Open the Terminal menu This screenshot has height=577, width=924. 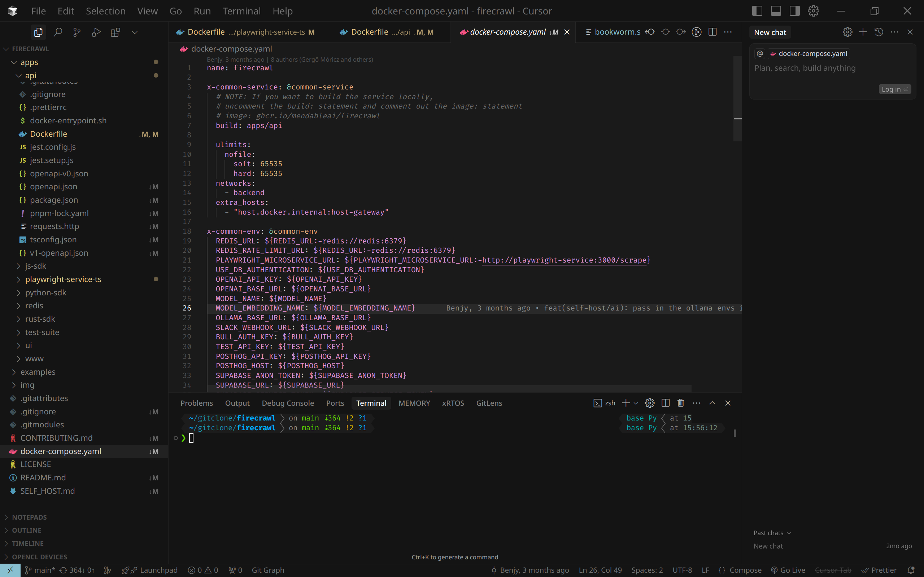point(241,11)
